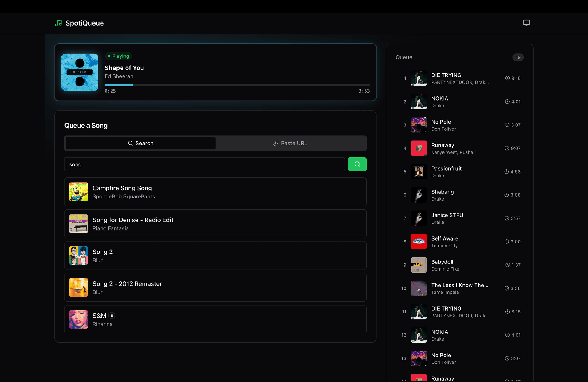This screenshot has height=382, width=588.
Task: Open the display monitor icon in header
Action: point(526,23)
